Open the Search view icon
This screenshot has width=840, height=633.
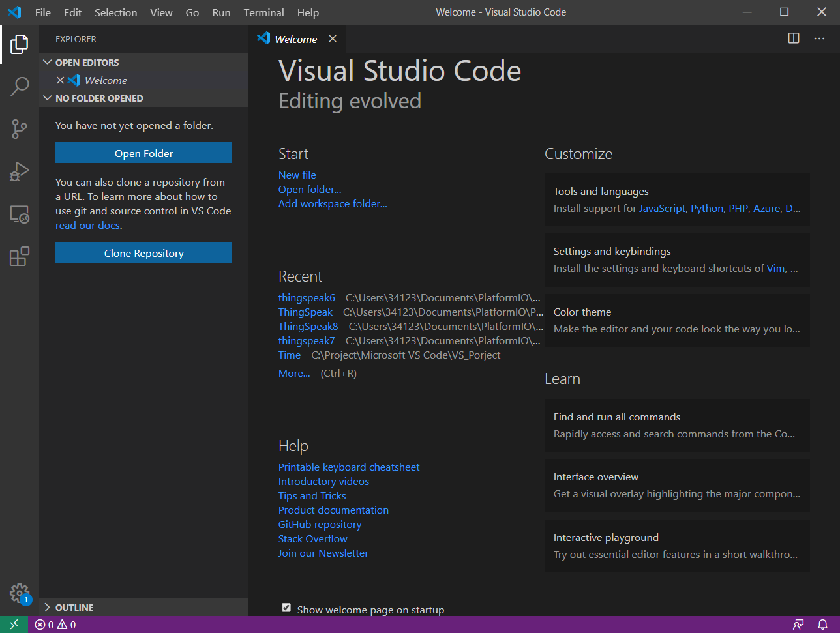pyautogui.click(x=20, y=87)
